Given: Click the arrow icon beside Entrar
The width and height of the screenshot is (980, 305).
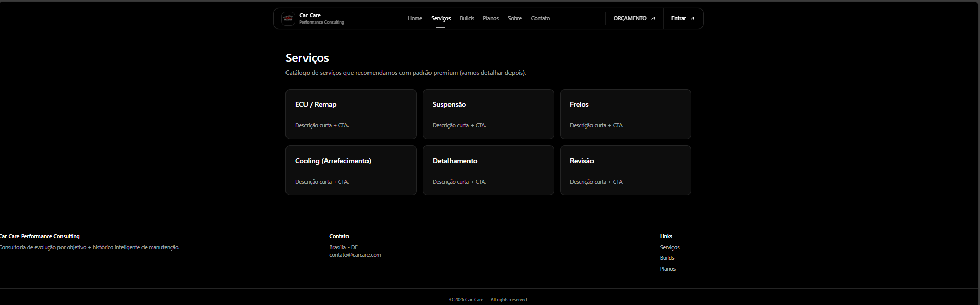Looking at the screenshot, I should click(x=692, y=18).
